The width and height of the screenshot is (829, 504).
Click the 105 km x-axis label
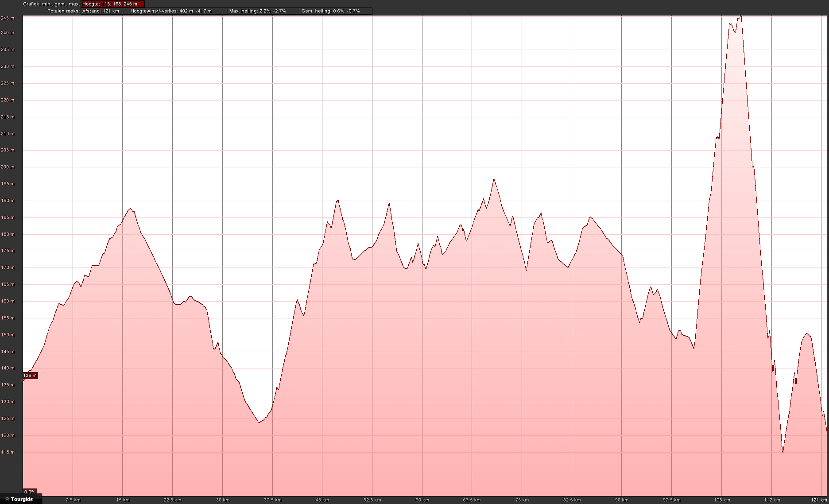pyautogui.click(x=721, y=500)
